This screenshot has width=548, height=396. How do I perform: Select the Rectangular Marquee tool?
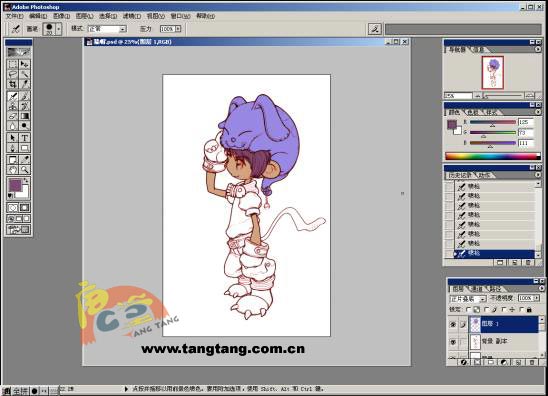click(13, 64)
